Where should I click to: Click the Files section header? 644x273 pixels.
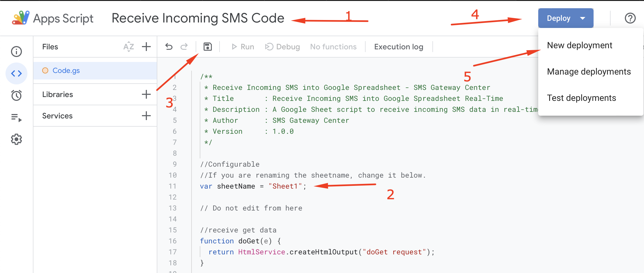pyautogui.click(x=50, y=47)
